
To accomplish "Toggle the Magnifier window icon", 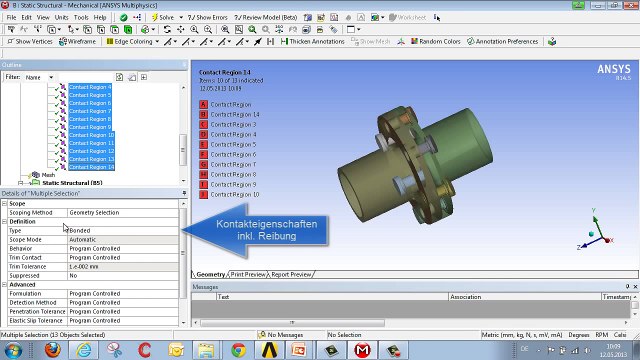I will pyautogui.click(x=239, y=29).
